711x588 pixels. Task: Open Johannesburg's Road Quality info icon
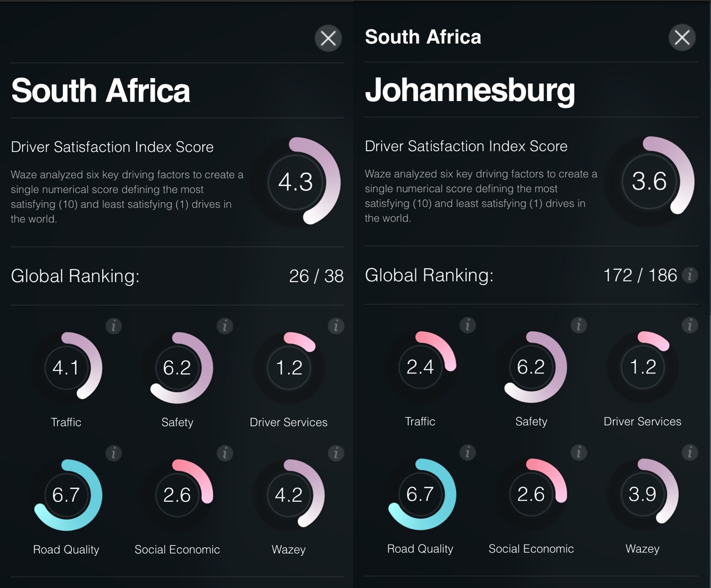point(468,452)
